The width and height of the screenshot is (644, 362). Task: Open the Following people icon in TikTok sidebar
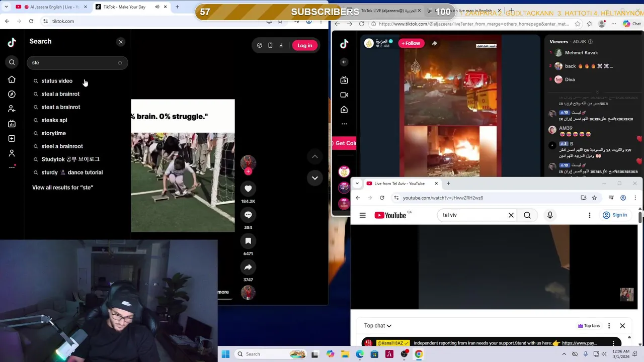[x=12, y=109]
